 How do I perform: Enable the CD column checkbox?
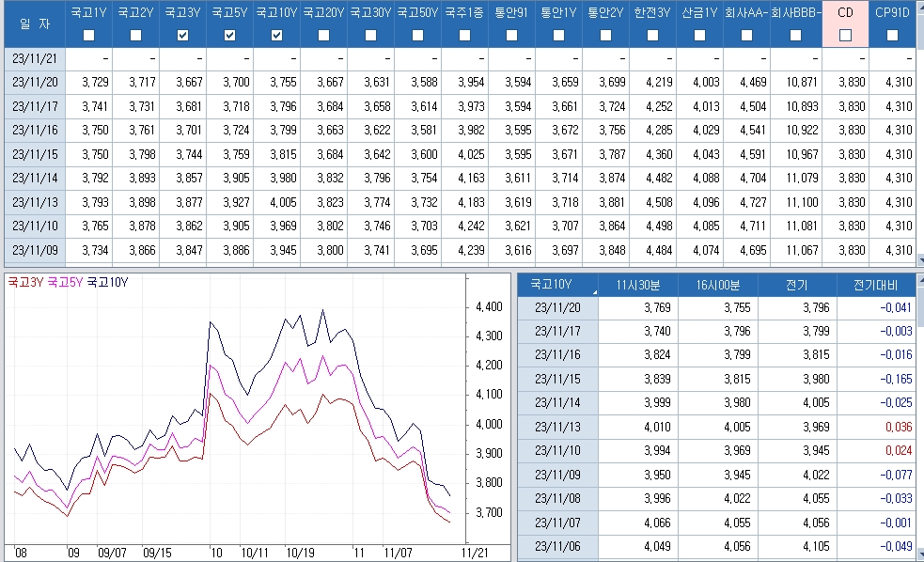(x=845, y=35)
